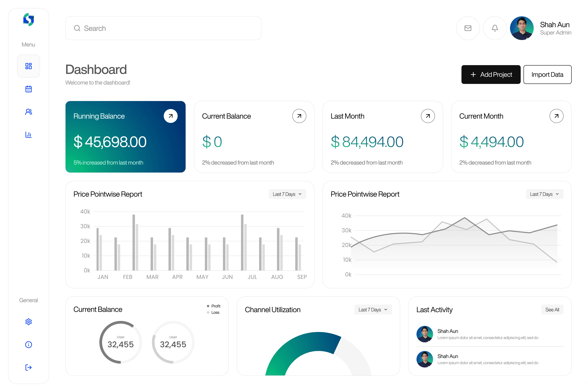Open the Last Month card arrow icon
588x392 pixels.
tap(428, 116)
